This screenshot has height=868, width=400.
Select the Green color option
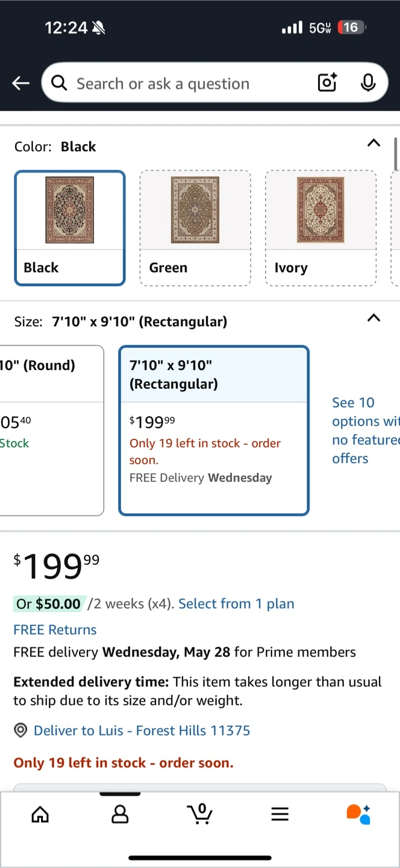pyautogui.click(x=195, y=228)
